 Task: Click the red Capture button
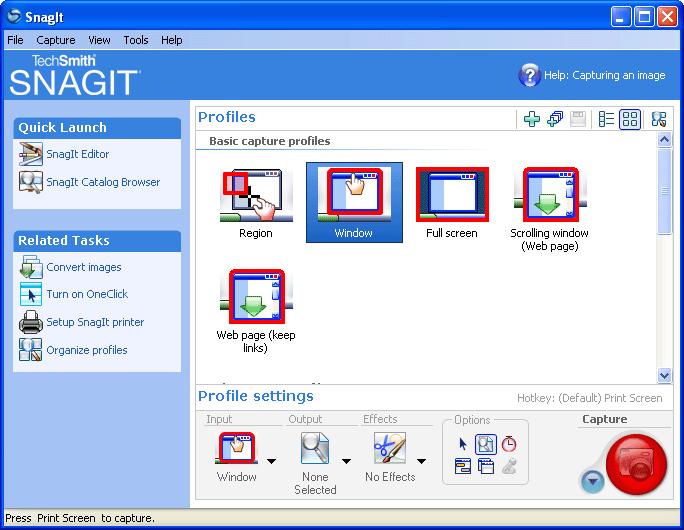tap(636, 464)
